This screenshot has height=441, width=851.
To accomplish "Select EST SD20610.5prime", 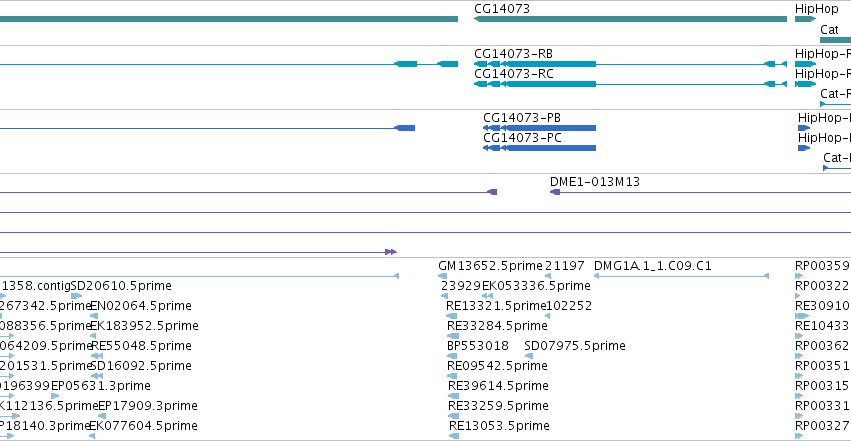I will pos(122,286).
